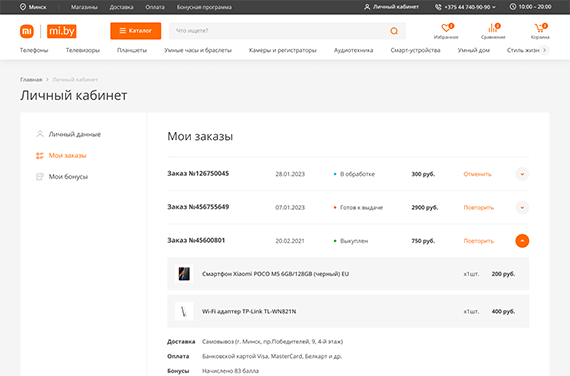570x376 pixels.
Task: Click the Минск location pin icon
Action: tap(23, 7)
